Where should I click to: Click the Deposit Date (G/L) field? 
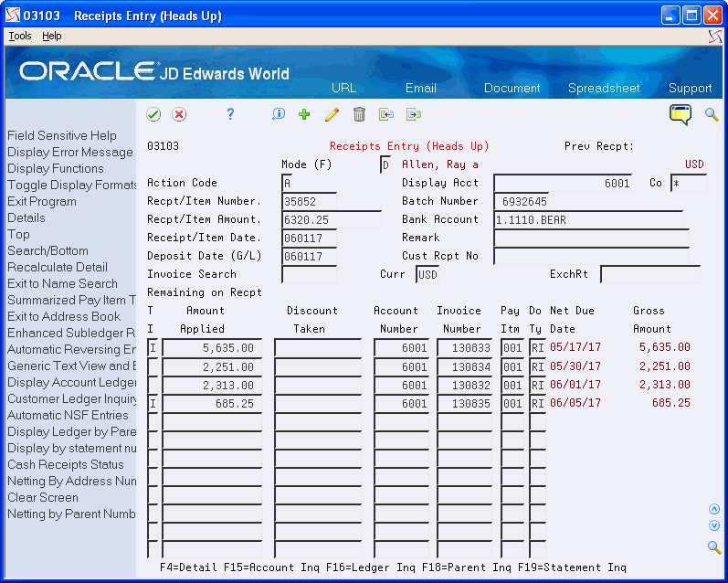click(x=310, y=256)
